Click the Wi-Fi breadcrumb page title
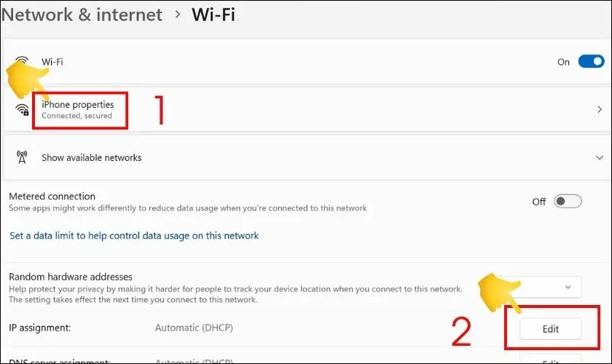 213,15
